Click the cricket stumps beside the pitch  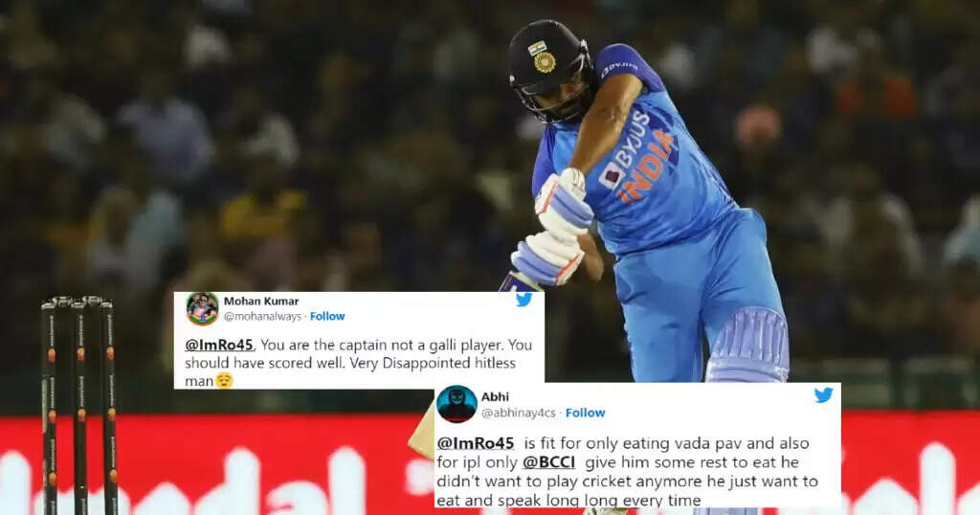tap(79, 405)
